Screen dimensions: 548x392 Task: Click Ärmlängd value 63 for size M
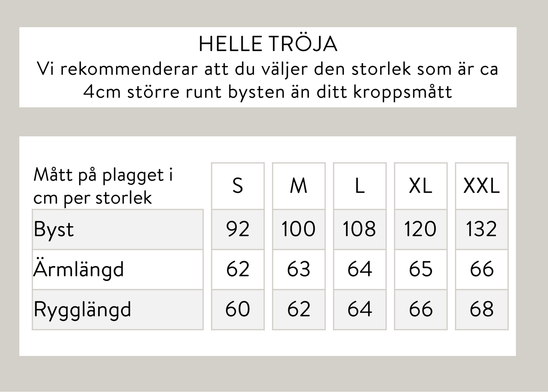tap(298, 270)
